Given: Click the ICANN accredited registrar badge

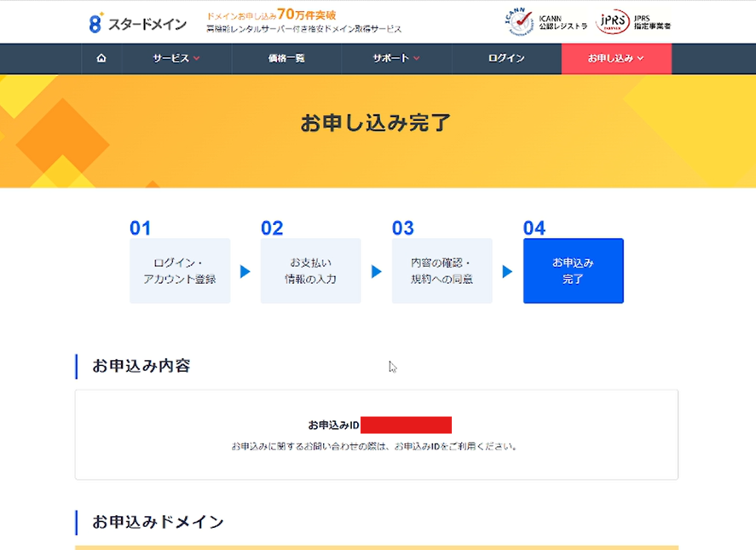Looking at the screenshot, I should [519, 21].
